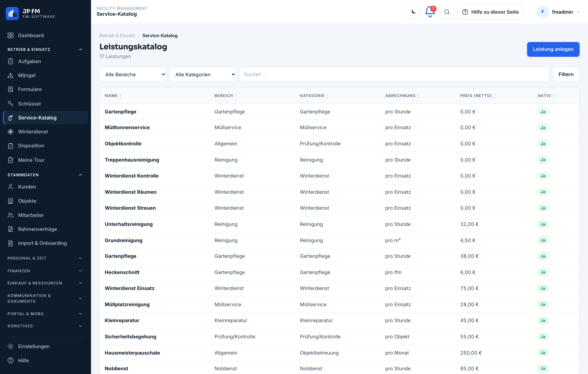Click the Meine Tour icon
The width and height of the screenshot is (588, 374).
(10, 160)
